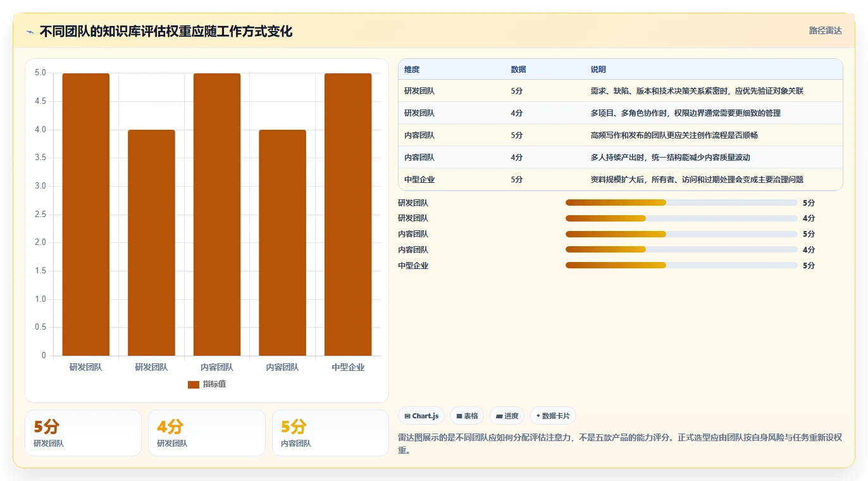Click the 中型企业 label on the chart axis
The image size is (868, 481).
click(x=348, y=367)
